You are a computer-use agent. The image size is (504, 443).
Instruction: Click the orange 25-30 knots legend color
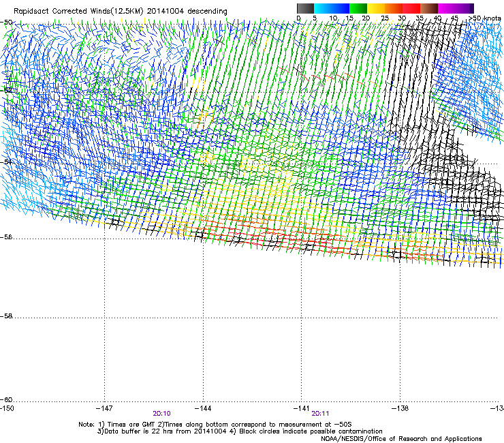tap(394, 8)
